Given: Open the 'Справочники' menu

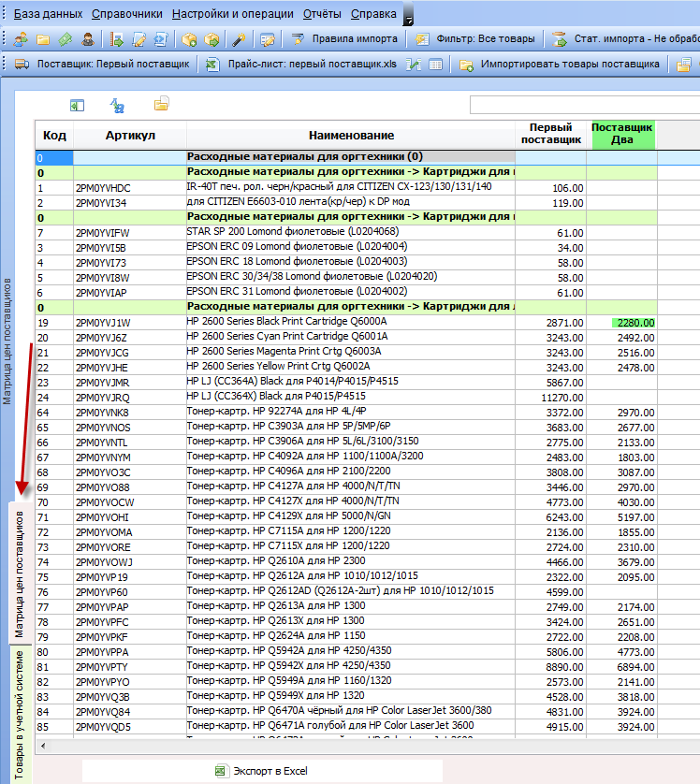Looking at the screenshot, I should (x=127, y=14).
